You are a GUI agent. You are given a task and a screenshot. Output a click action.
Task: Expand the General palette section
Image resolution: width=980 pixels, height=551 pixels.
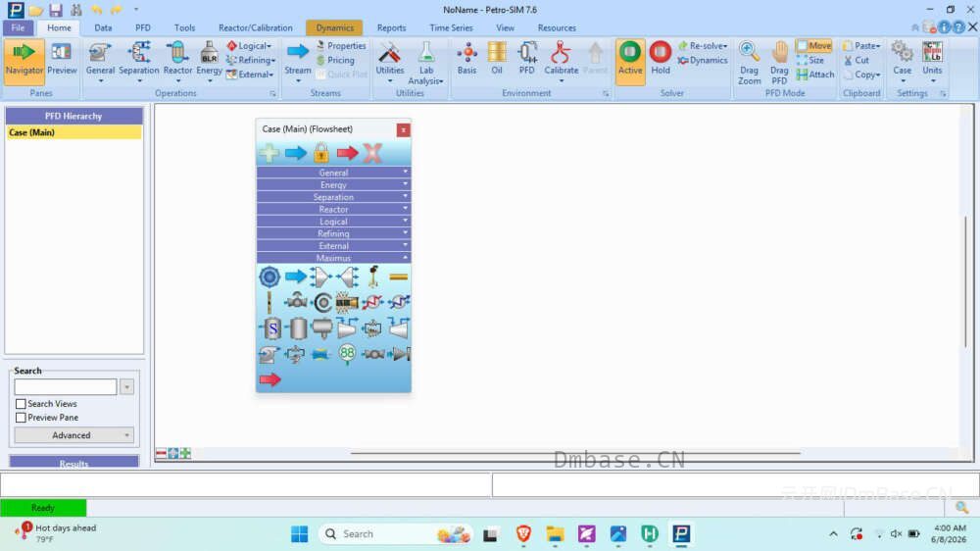click(x=333, y=172)
